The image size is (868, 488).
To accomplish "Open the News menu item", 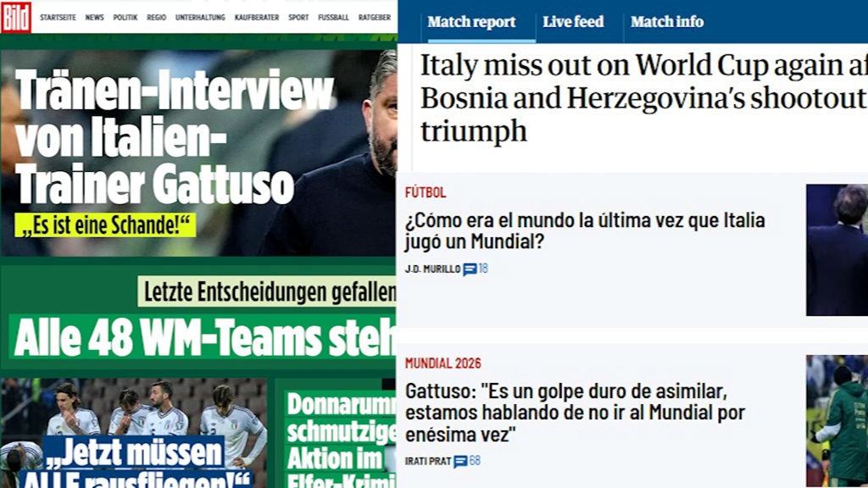I will (94, 18).
